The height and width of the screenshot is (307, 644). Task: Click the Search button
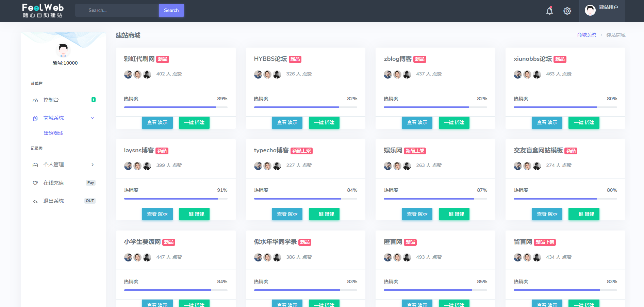click(171, 10)
